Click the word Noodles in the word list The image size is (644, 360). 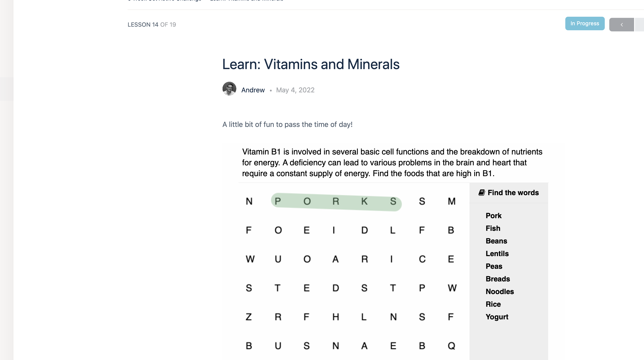[500, 292]
